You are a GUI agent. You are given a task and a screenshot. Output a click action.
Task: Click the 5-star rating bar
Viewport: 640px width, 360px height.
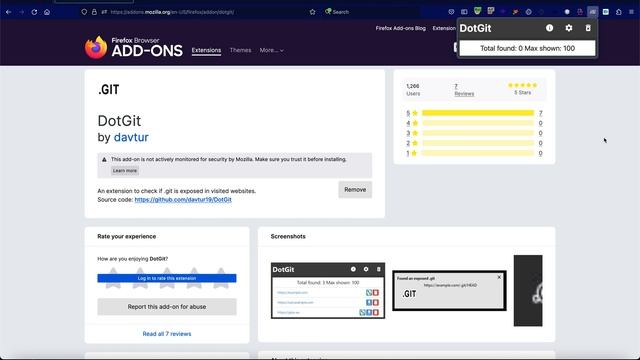click(478, 113)
